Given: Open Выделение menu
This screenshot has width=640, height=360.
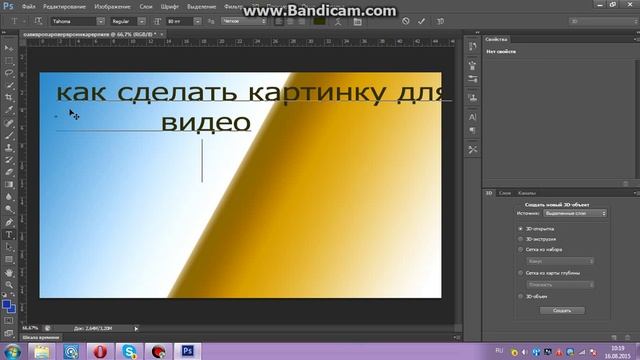Looking at the screenshot, I should coord(201,7).
